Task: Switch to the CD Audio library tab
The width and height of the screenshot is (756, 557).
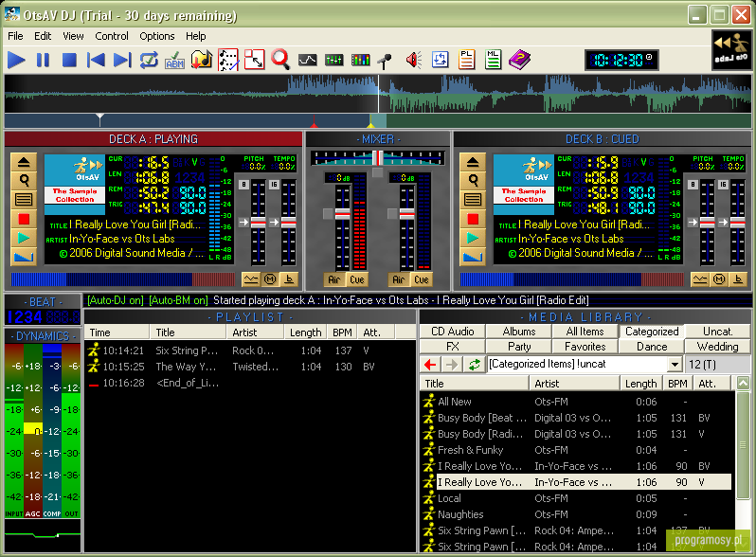Action: tap(453, 332)
